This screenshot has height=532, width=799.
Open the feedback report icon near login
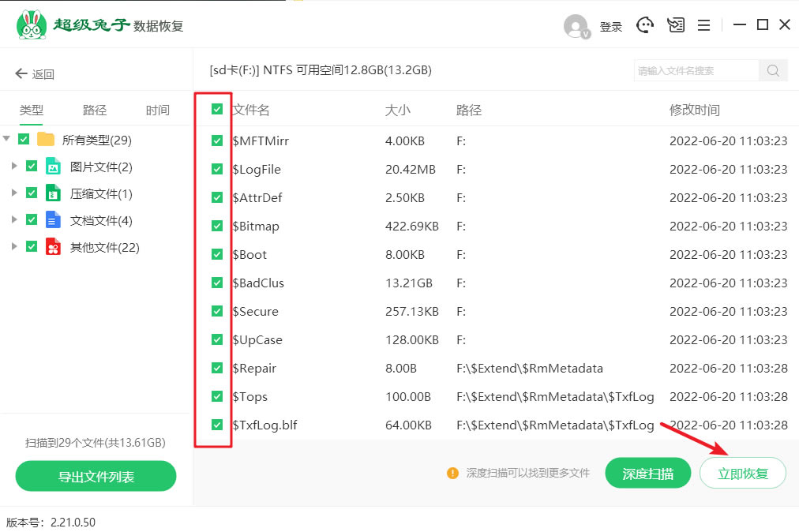(676, 24)
